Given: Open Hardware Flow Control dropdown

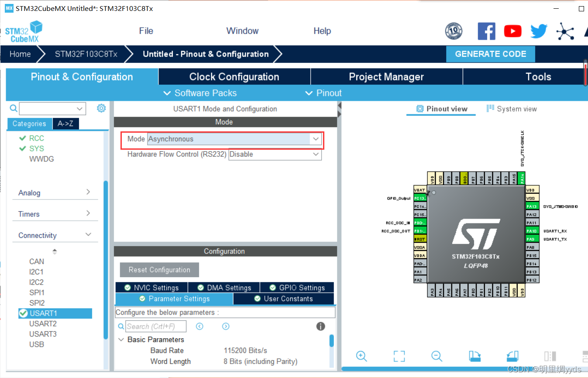Looking at the screenshot, I should (x=275, y=154).
